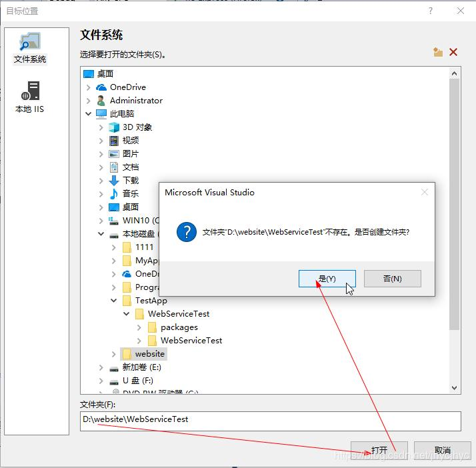Click the red delete X icon
Viewport: 476px width, 468px height.
click(453, 52)
